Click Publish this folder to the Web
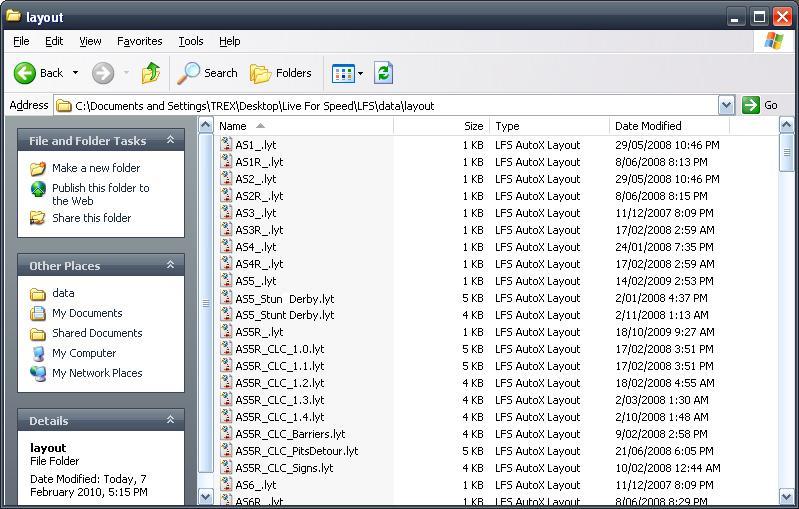Screen dimensions: 799x509 tap(101, 194)
